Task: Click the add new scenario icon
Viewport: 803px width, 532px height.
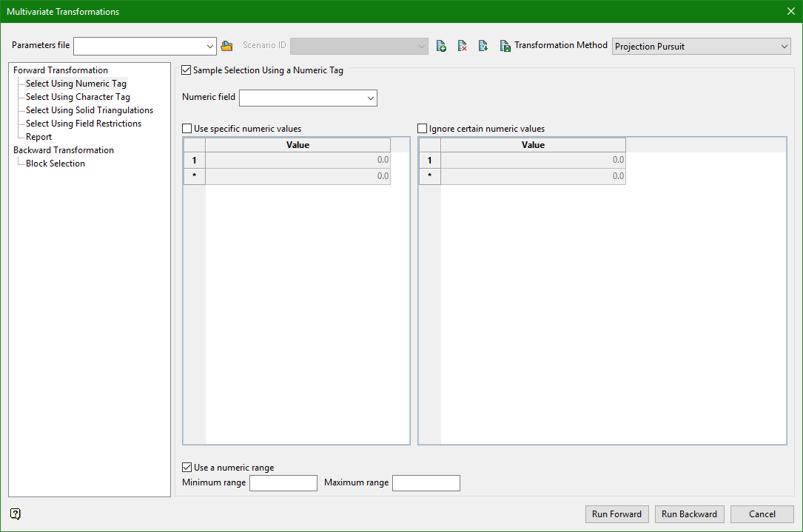Action: (x=441, y=46)
